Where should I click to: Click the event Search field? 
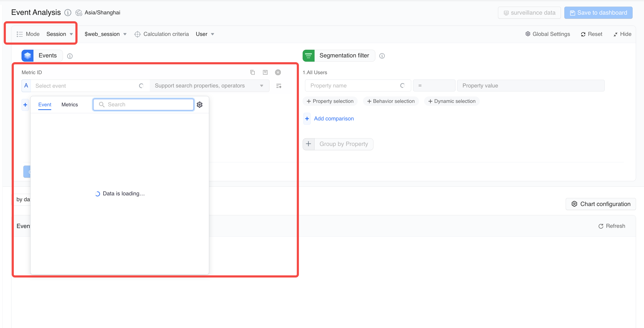point(143,104)
